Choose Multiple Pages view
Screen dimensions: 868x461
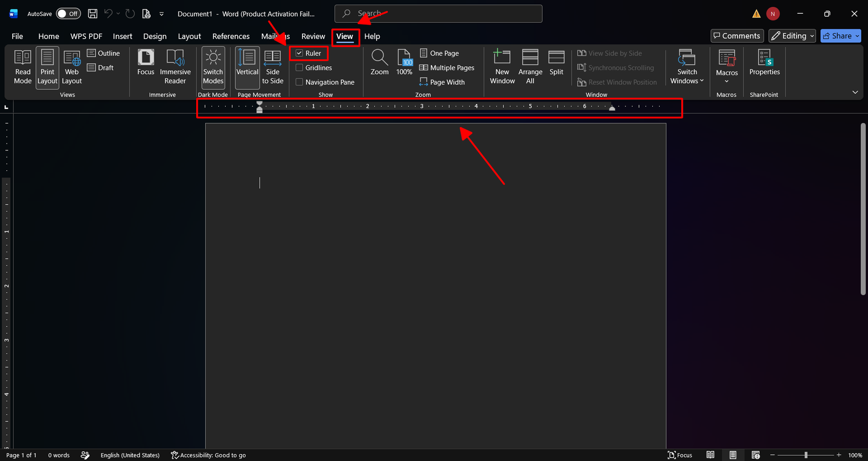tap(447, 68)
